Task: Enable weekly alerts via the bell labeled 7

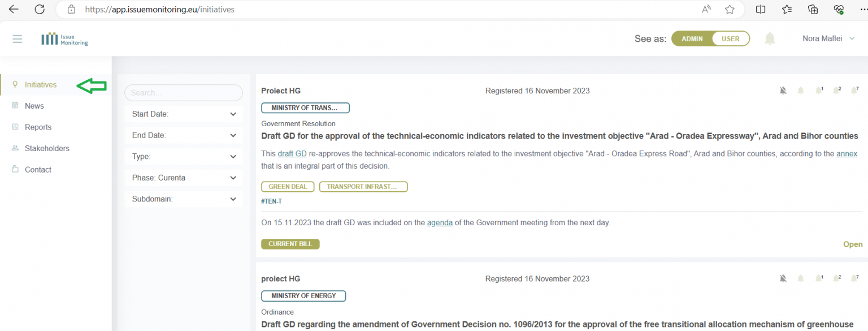Action: click(x=855, y=90)
